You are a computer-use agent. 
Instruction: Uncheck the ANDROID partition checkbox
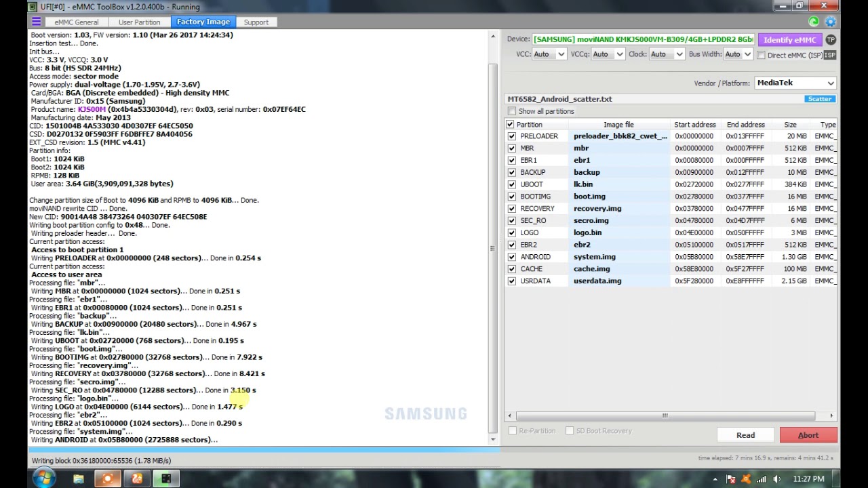coord(512,257)
